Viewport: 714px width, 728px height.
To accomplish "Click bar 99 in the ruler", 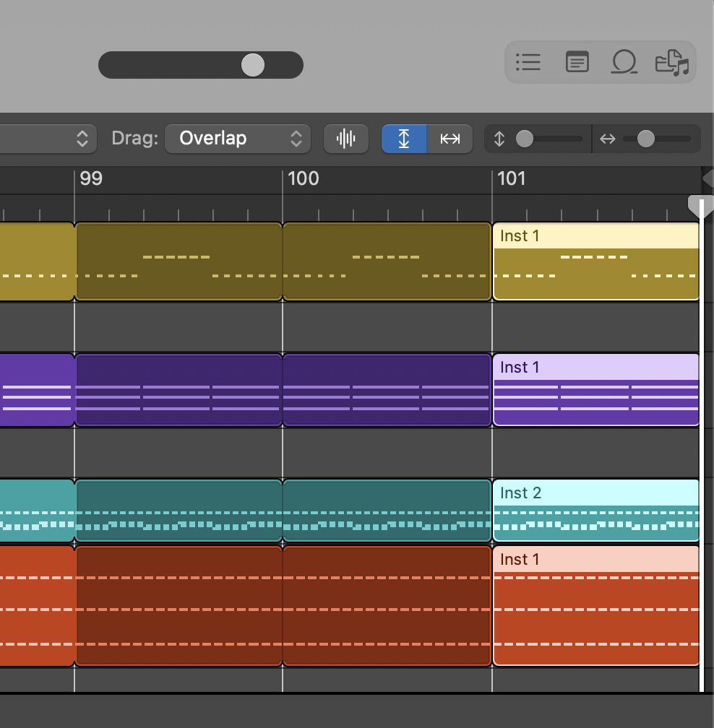I will point(91,179).
